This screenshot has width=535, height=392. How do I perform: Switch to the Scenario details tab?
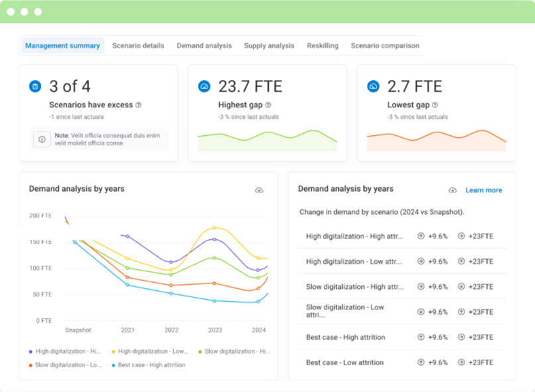(x=138, y=46)
